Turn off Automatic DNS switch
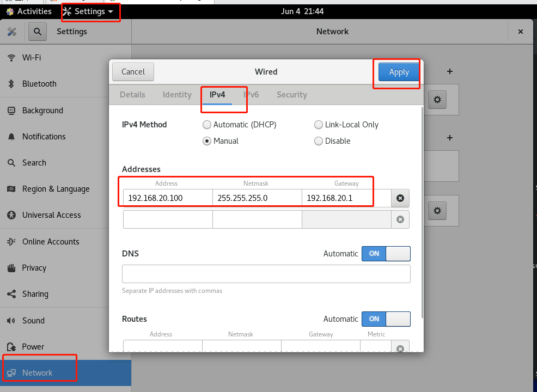This screenshot has width=537, height=392. pos(386,254)
